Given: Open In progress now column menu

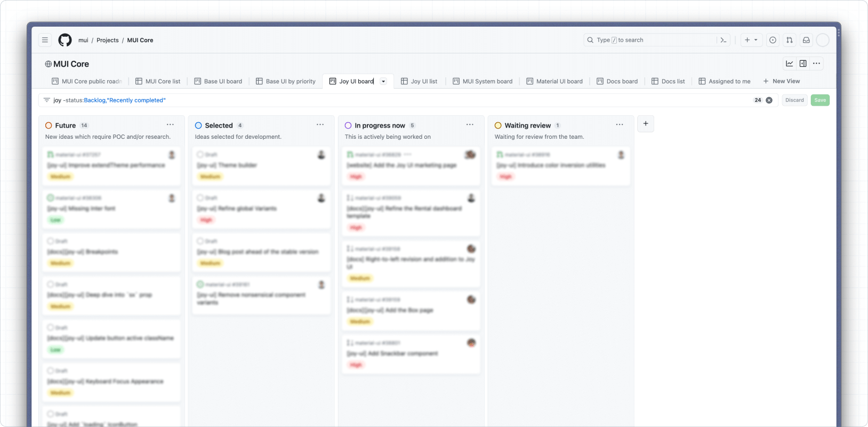Looking at the screenshot, I should [470, 125].
